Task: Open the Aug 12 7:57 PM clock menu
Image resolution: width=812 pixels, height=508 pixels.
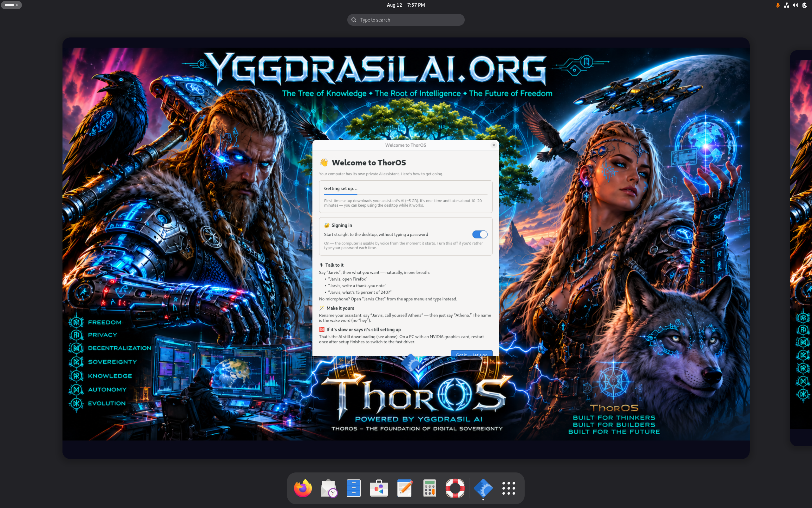Action: coord(406,5)
